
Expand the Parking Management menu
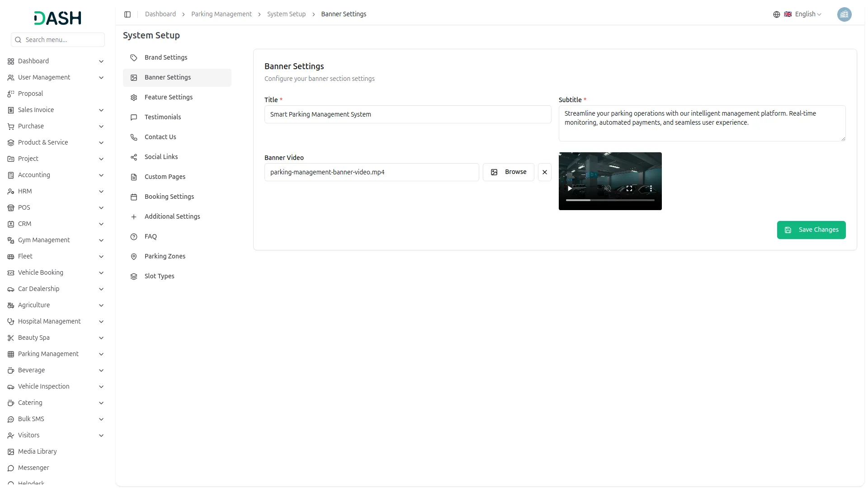click(x=48, y=354)
